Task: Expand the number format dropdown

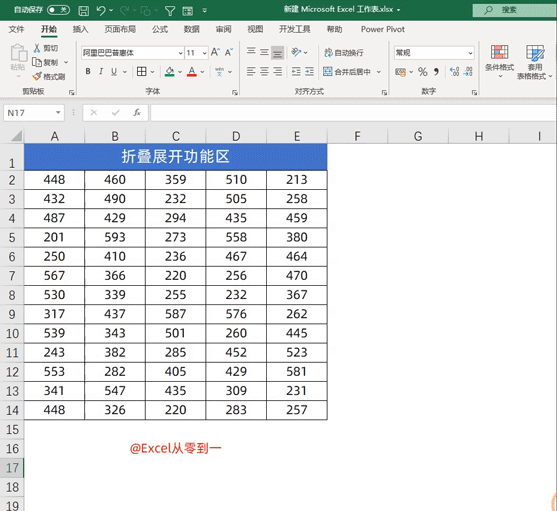Action: 470,53
